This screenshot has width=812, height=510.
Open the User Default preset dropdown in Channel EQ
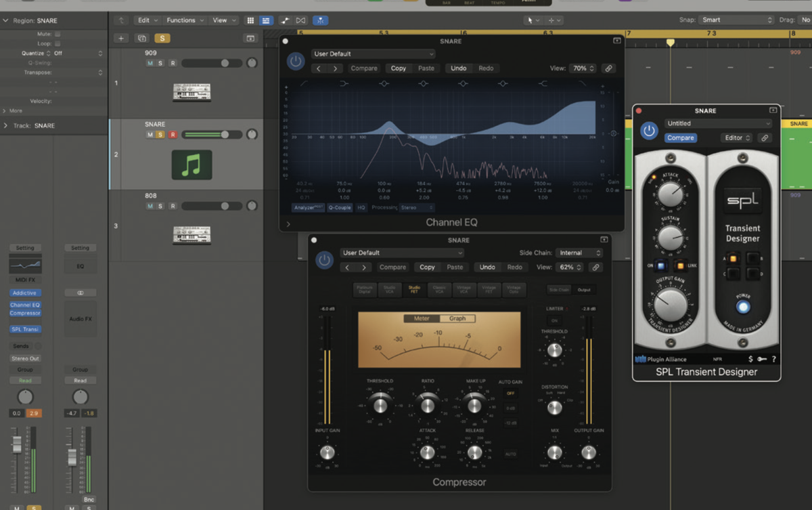(372, 54)
